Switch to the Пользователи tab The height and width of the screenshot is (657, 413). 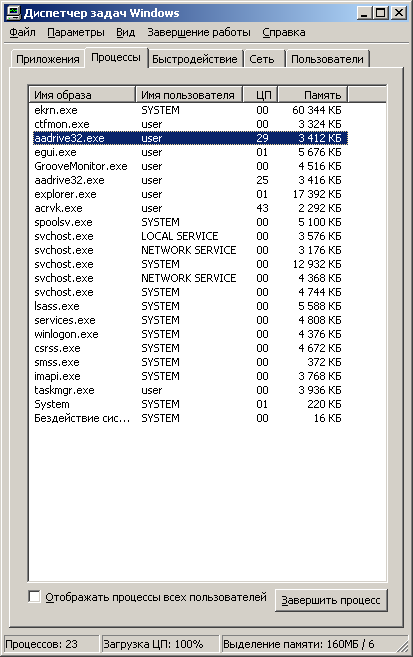click(327, 59)
